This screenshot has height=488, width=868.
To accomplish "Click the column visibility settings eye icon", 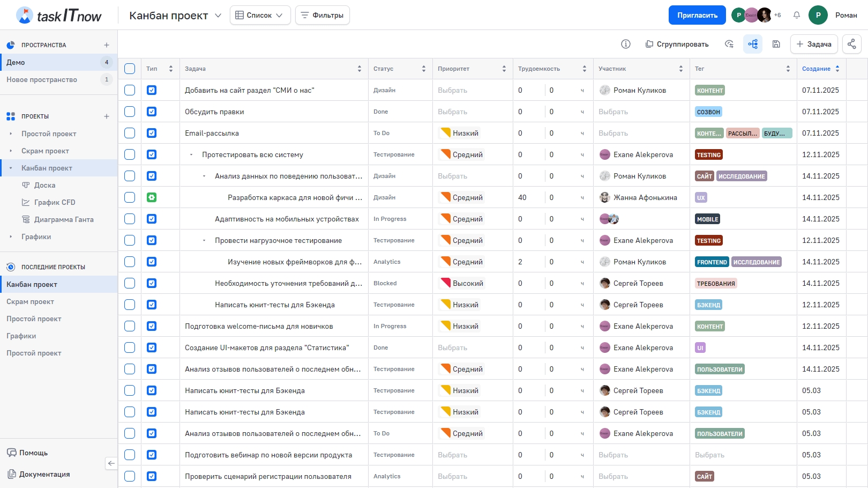I will click(729, 44).
